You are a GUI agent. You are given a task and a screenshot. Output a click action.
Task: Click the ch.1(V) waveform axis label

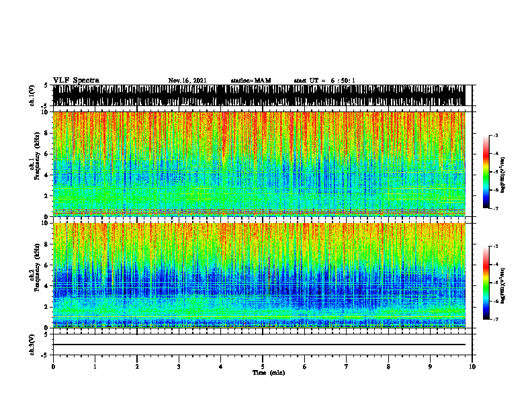(32, 95)
